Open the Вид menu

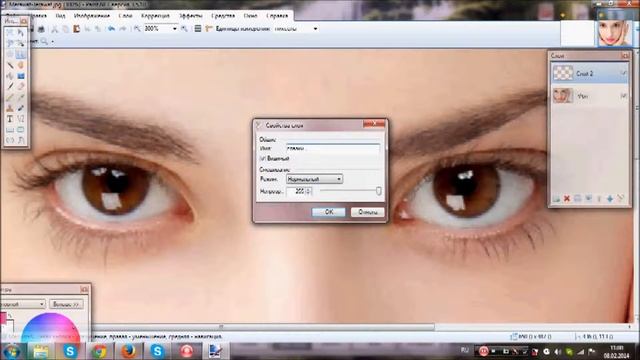[60, 16]
